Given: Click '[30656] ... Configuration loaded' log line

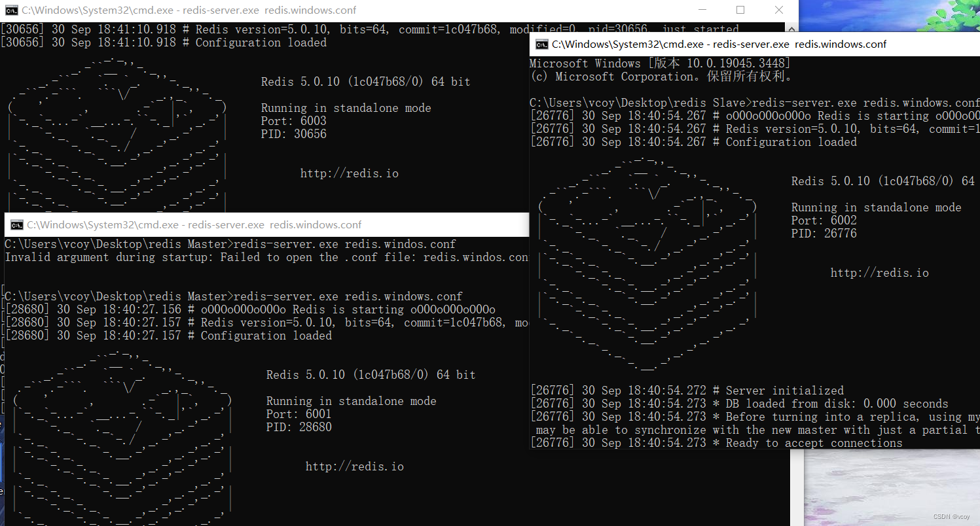Looking at the screenshot, I should pos(164,43).
